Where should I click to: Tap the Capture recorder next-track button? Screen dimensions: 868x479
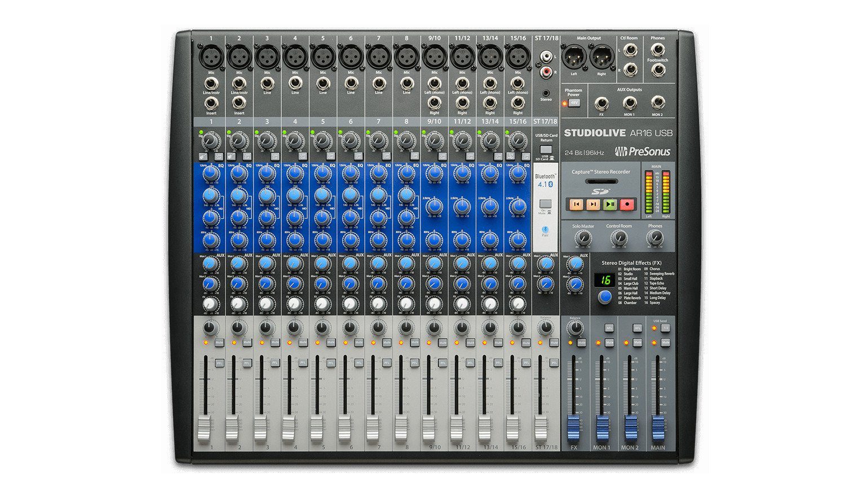[593, 205]
